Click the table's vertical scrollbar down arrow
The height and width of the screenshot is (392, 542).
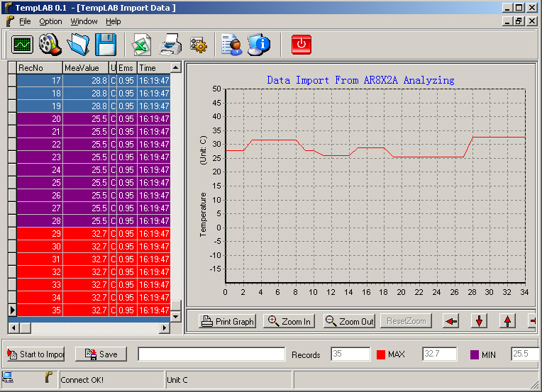point(176,316)
